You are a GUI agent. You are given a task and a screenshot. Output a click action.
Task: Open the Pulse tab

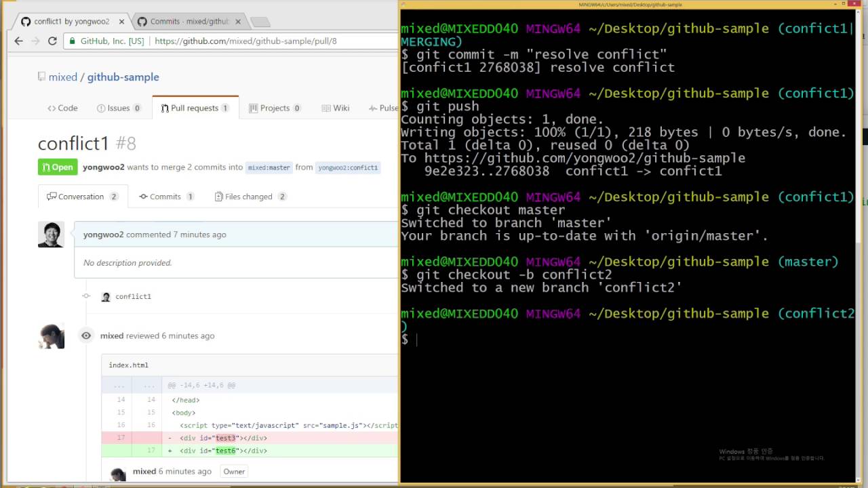[x=384, y=108]
